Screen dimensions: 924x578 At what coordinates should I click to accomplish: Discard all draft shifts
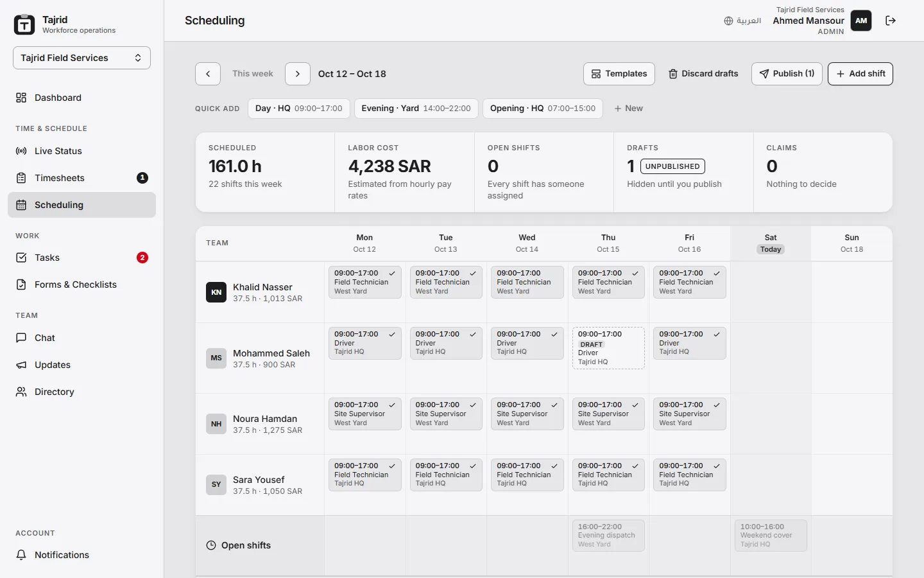point(703,74)
